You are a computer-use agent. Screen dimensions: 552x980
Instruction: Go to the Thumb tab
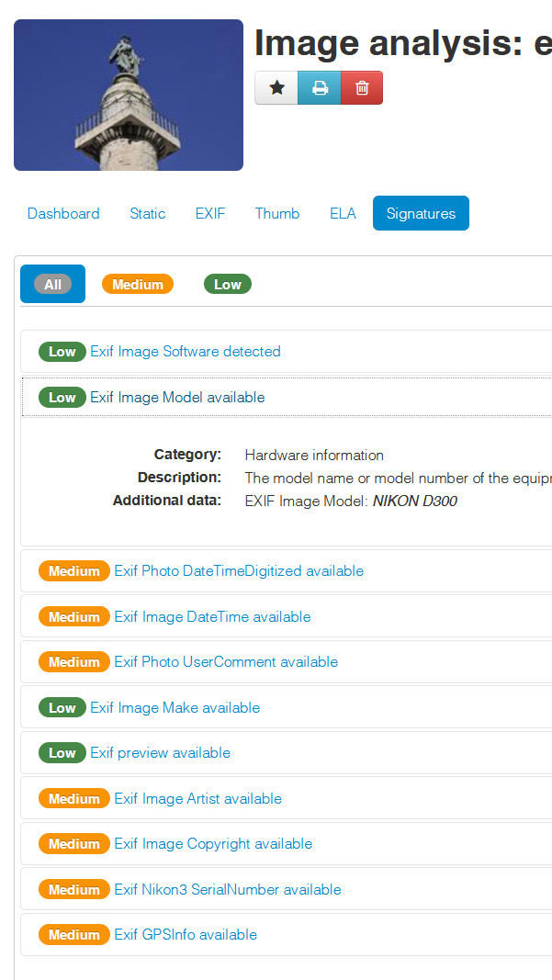277,213
